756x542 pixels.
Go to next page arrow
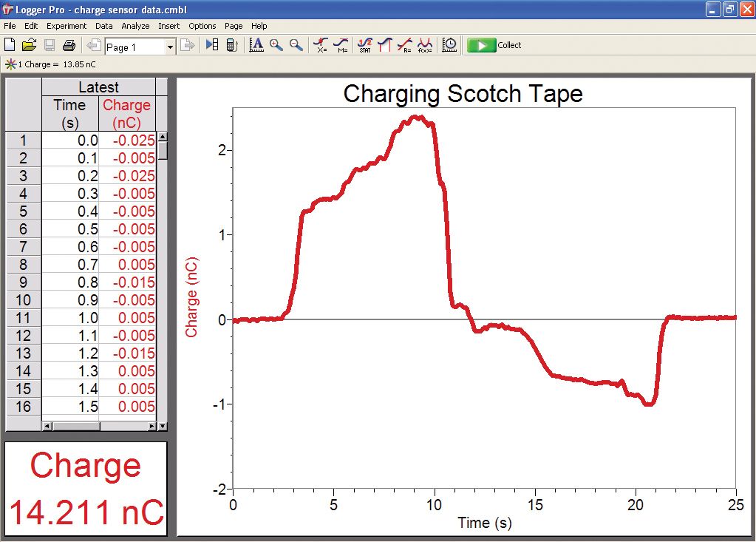tap(188, 45)
